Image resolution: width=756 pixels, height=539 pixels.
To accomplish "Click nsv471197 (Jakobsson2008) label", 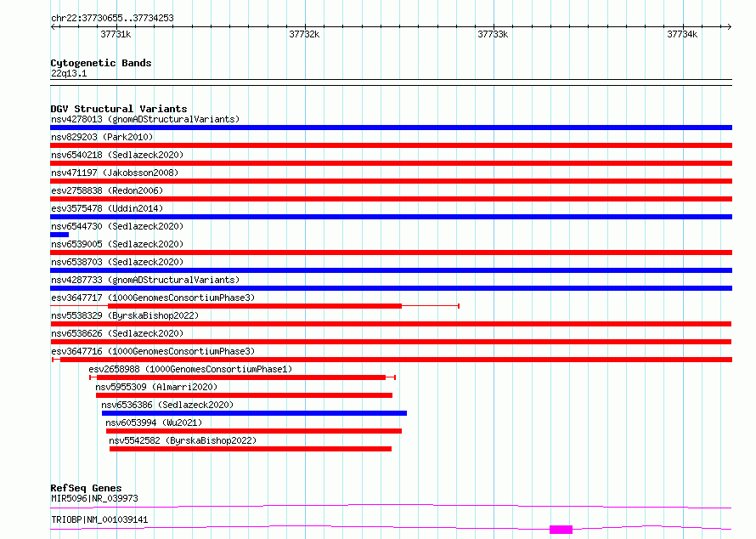I will pyautogui.click(x=115, y=173).
